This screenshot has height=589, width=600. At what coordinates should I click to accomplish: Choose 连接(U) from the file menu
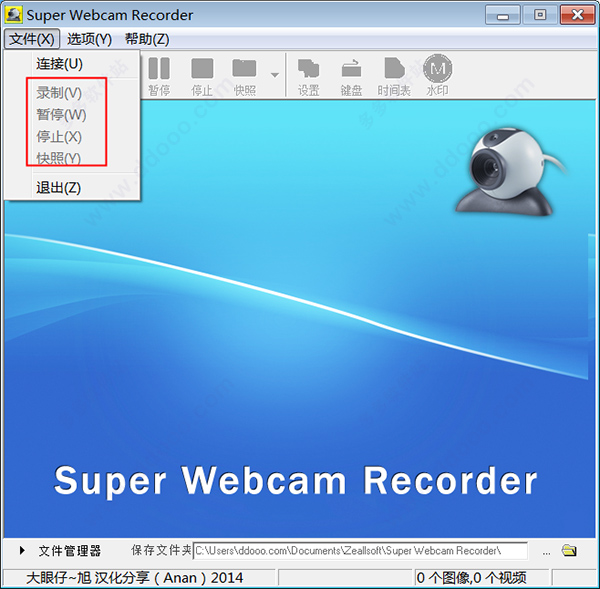pyautogui.click(x=72, y=64)
